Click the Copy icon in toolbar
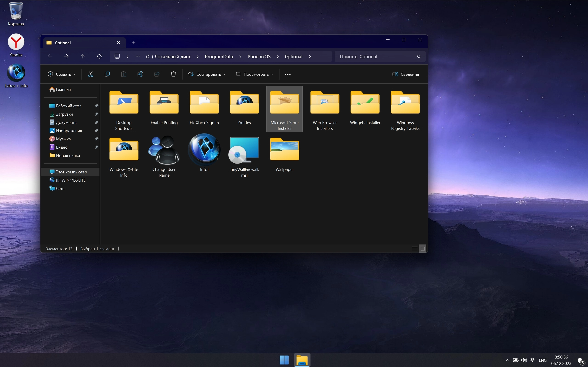 pyautogui.click(x=107, y=74)
